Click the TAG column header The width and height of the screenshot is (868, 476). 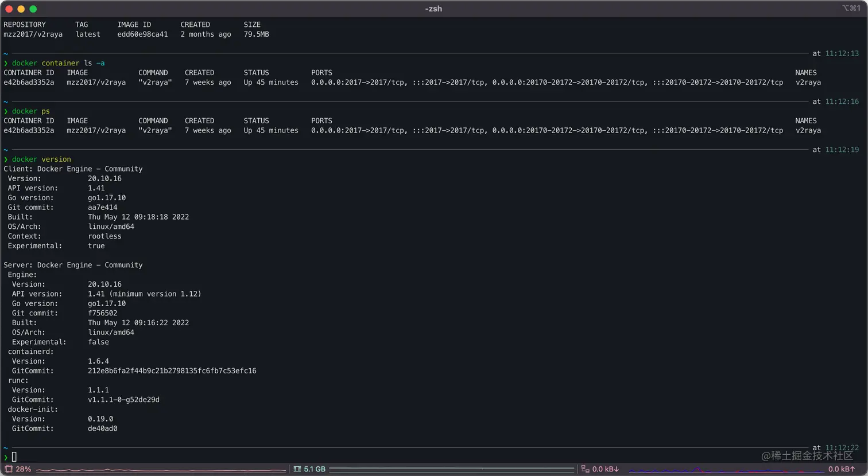tap(82, 25)
